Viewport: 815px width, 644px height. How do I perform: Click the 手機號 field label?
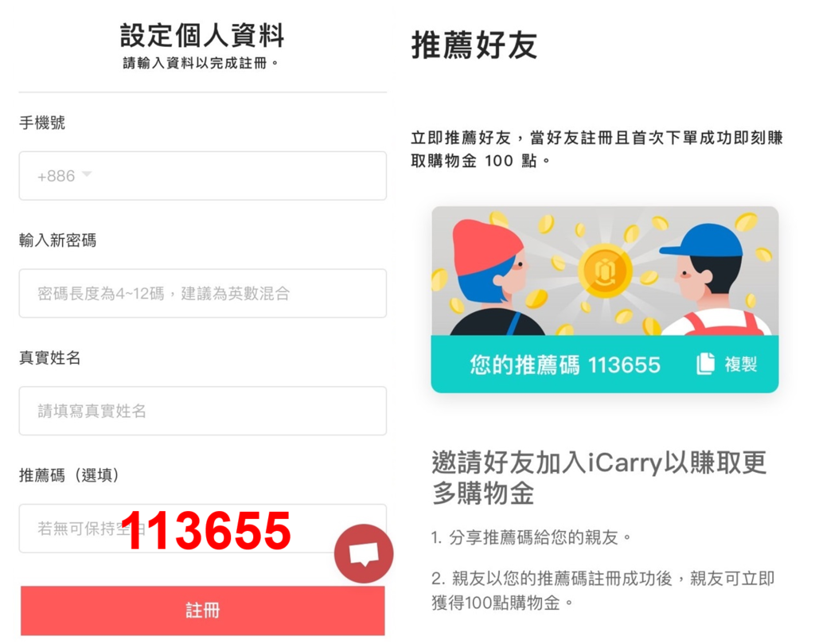pyautogui.click(x=42, y=123)
